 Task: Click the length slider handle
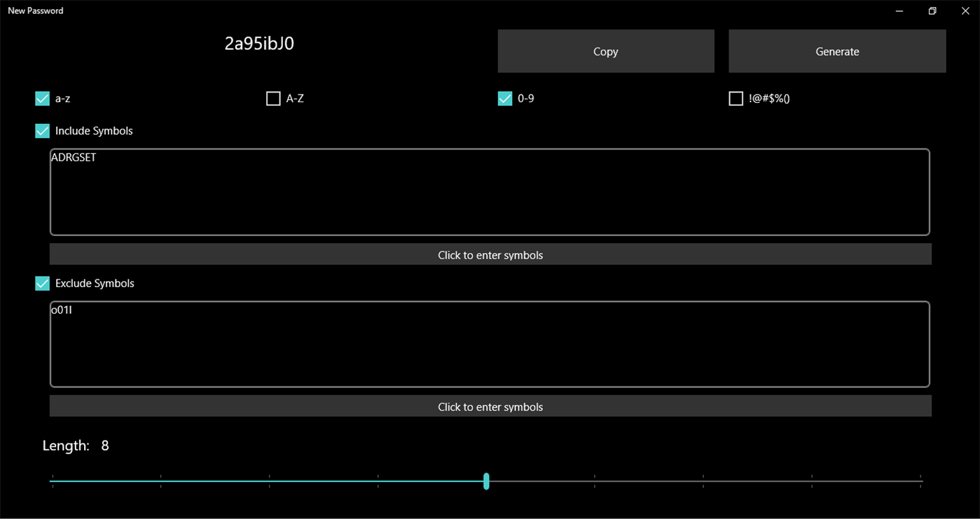tap(486, 481)
